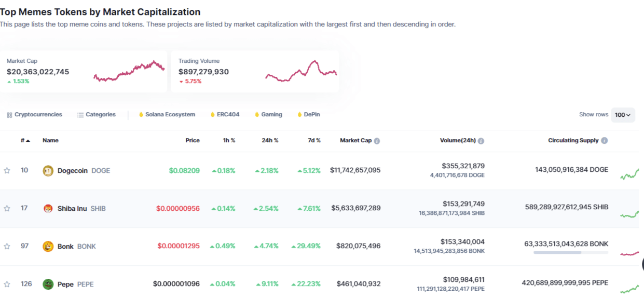Click the Volume(24h) column info icon
The image size is (644, 298).
(x=481, y=141)
